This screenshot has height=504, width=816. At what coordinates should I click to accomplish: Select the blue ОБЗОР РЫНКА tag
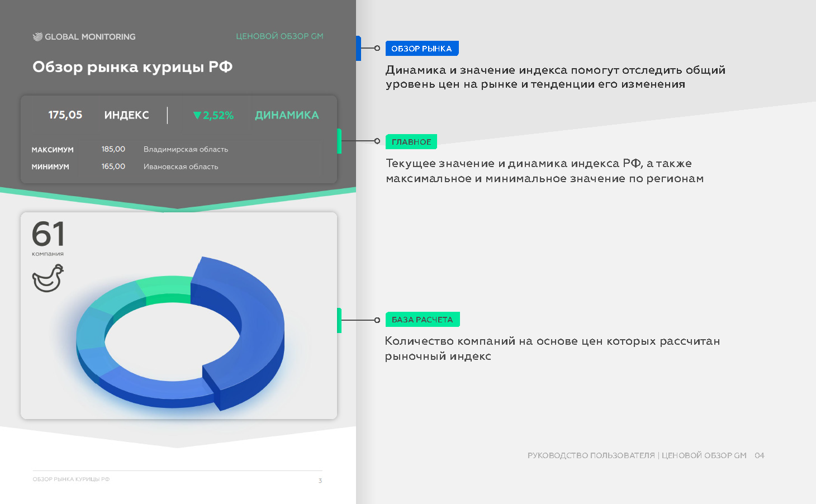(x=422, y=48)
